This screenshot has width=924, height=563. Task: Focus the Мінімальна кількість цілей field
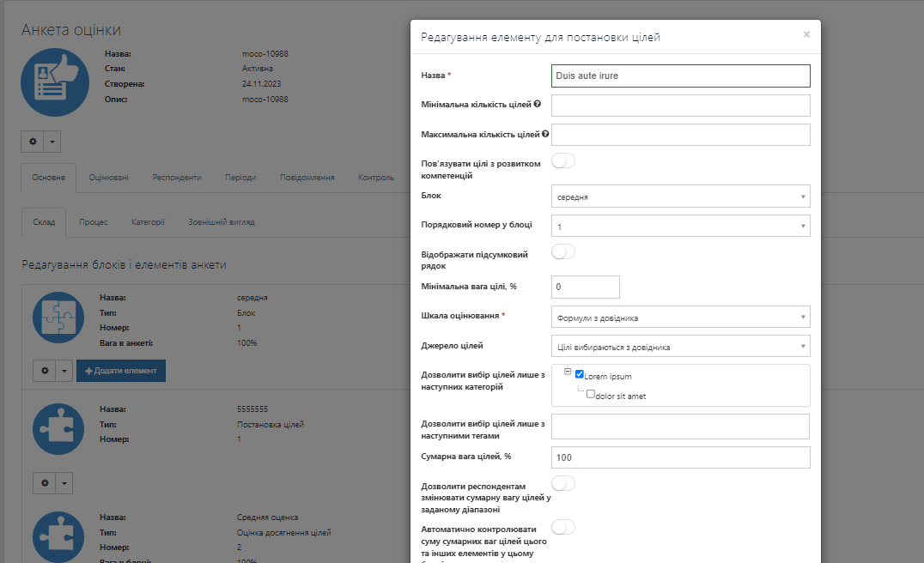point(681,106)
